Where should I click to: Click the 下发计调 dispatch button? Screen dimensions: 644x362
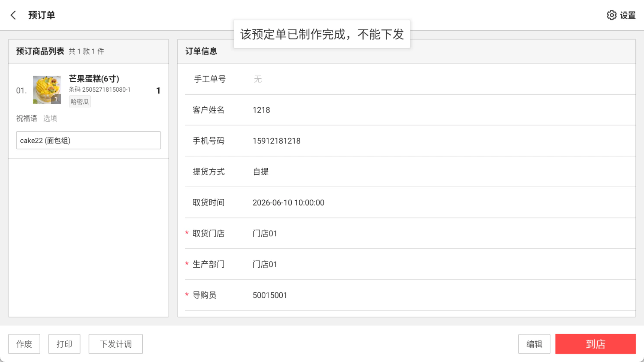(x=115, y=344)
